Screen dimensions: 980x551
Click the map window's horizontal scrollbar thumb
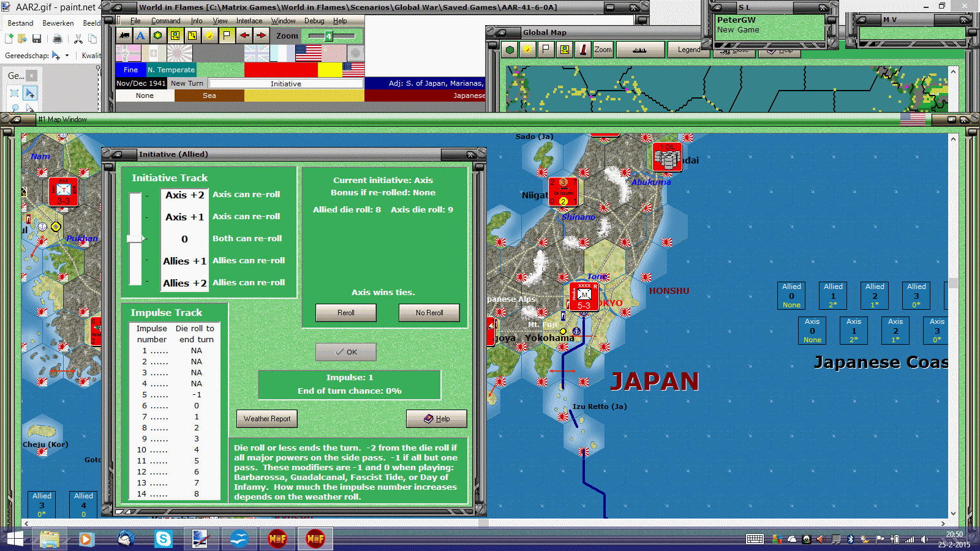point(483,523)
